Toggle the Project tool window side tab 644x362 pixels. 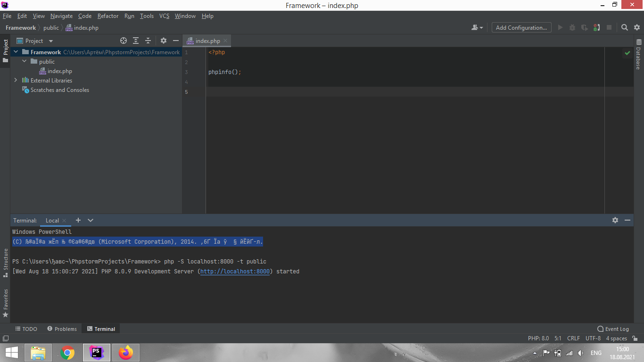[x=5, y=51]
